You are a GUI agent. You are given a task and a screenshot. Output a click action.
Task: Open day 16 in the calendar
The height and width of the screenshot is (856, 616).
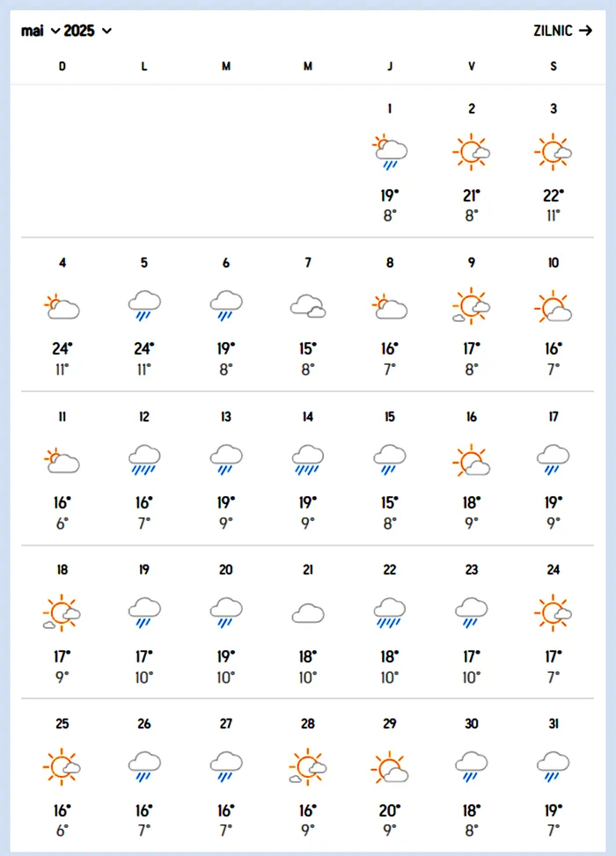[x=472, y=417]
